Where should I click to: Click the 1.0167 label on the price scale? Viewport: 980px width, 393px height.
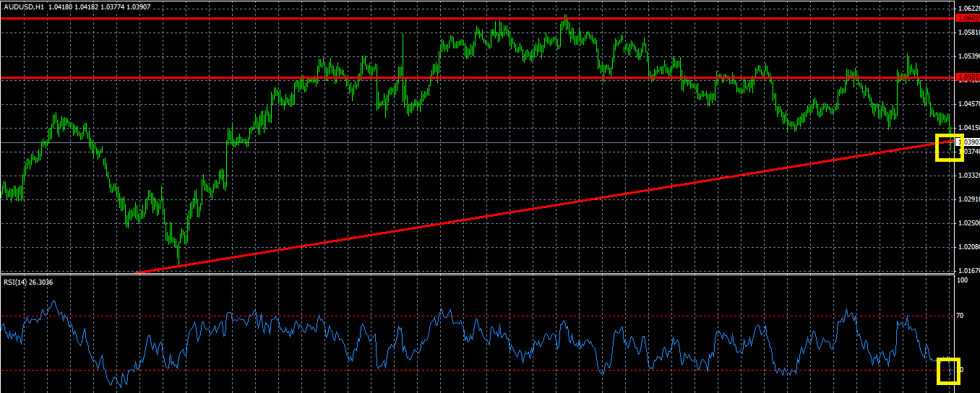968,271
